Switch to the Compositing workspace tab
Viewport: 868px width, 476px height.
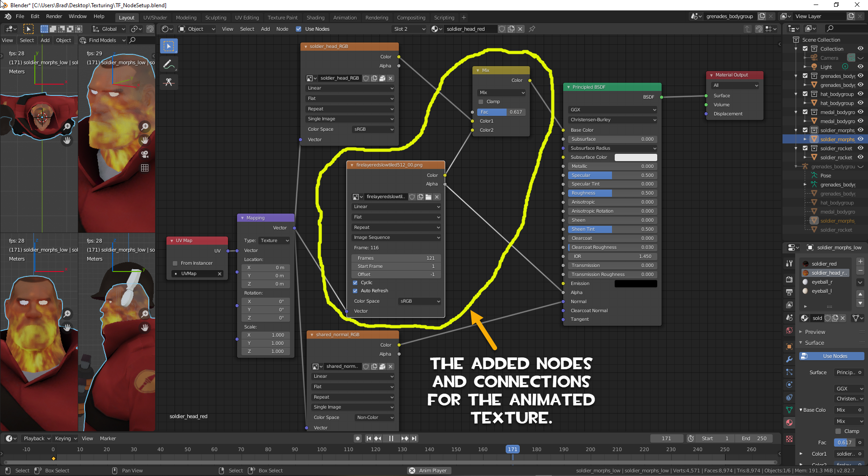411,18
